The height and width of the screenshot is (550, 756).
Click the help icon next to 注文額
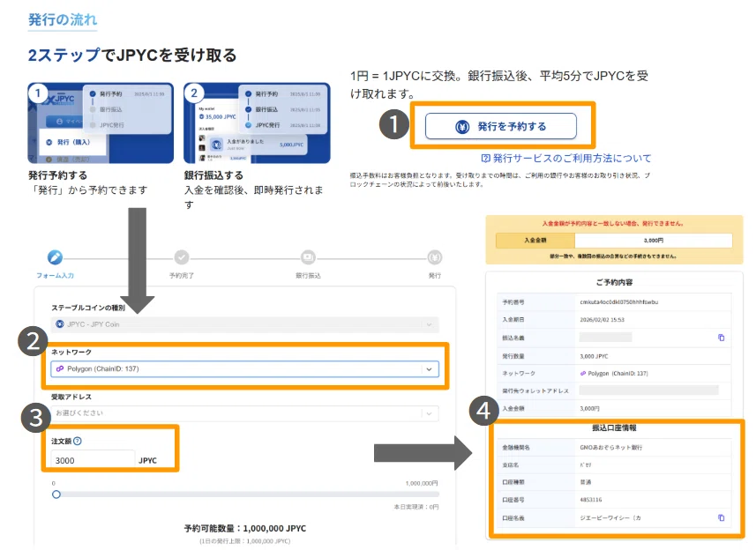77,441
